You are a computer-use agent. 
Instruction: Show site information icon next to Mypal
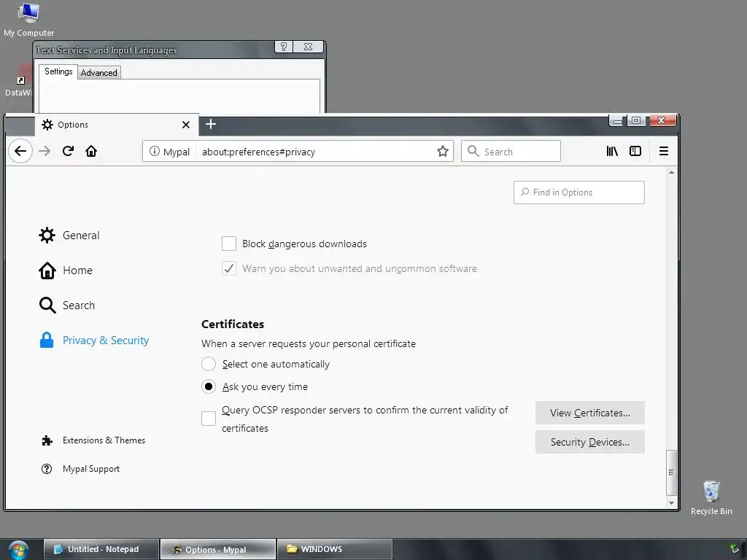tap(155, 152)
